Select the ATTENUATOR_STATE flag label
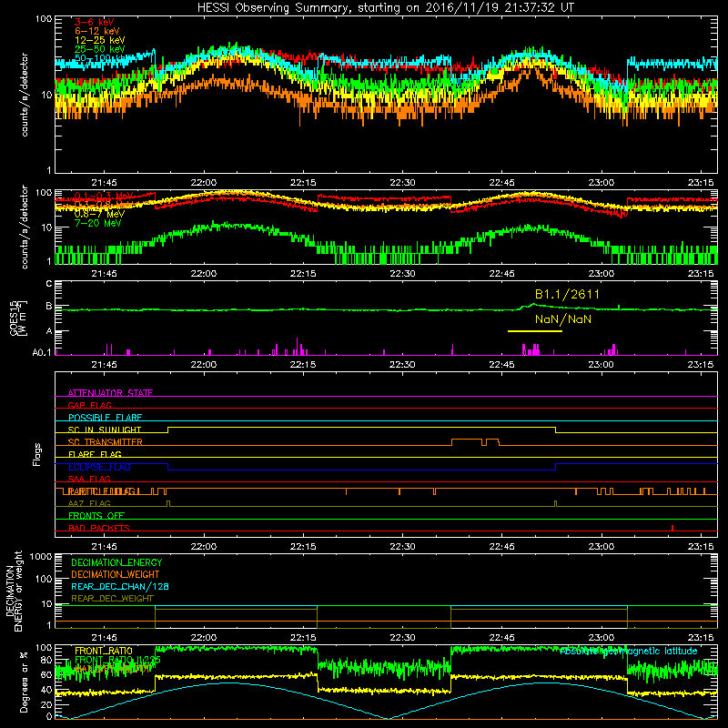 [110, 393]
